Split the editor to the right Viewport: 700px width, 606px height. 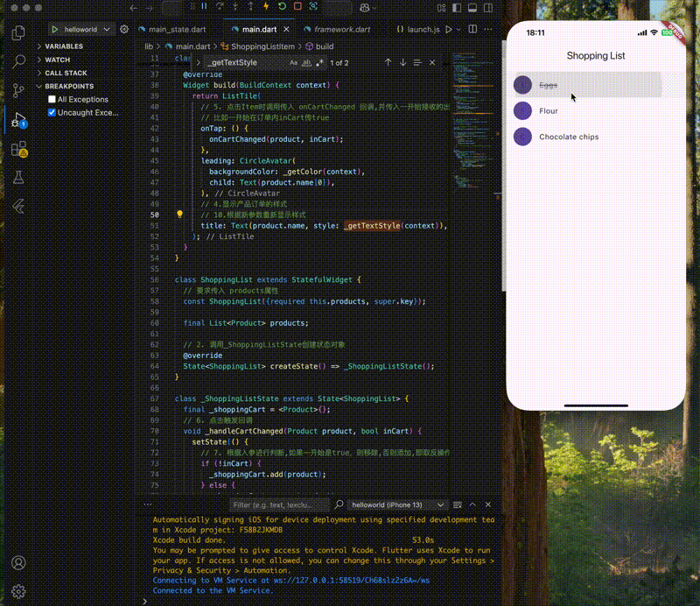click(472, 29)
